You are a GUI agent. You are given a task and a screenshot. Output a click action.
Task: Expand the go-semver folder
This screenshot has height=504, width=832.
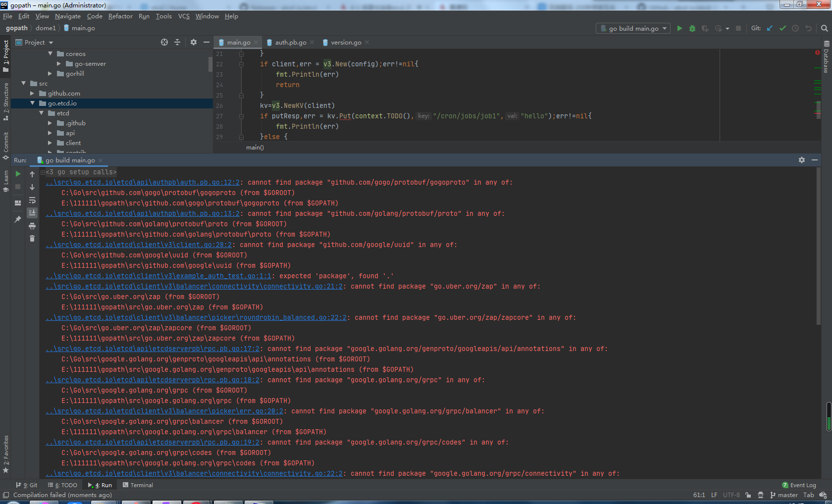click(59, 64)
